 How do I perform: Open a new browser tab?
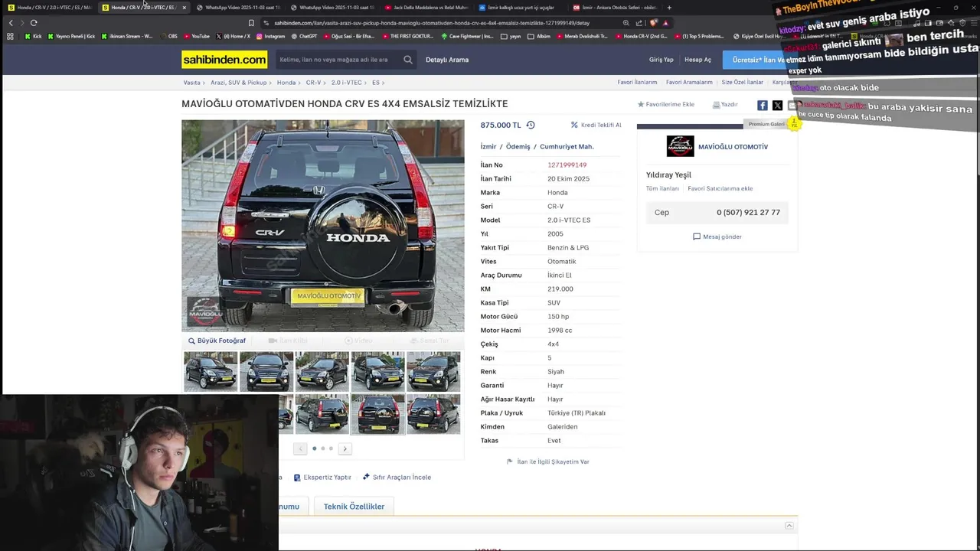[x=669, y=8]
